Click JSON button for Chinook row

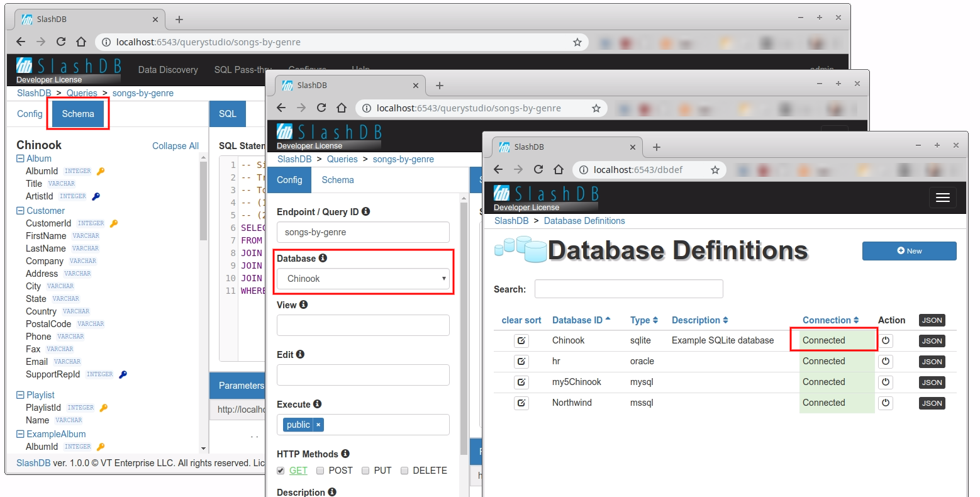pyautogui.click(x=932, y=341)
